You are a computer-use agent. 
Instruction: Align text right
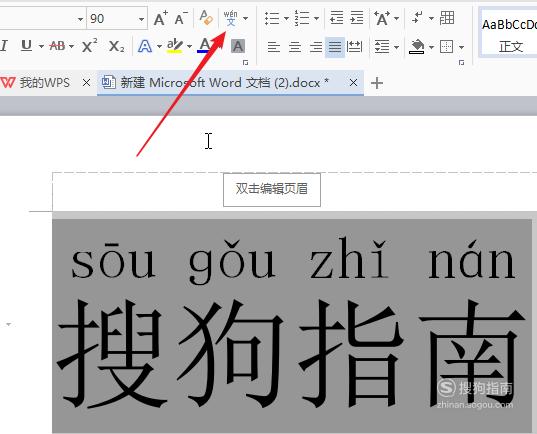click(315, 47)
